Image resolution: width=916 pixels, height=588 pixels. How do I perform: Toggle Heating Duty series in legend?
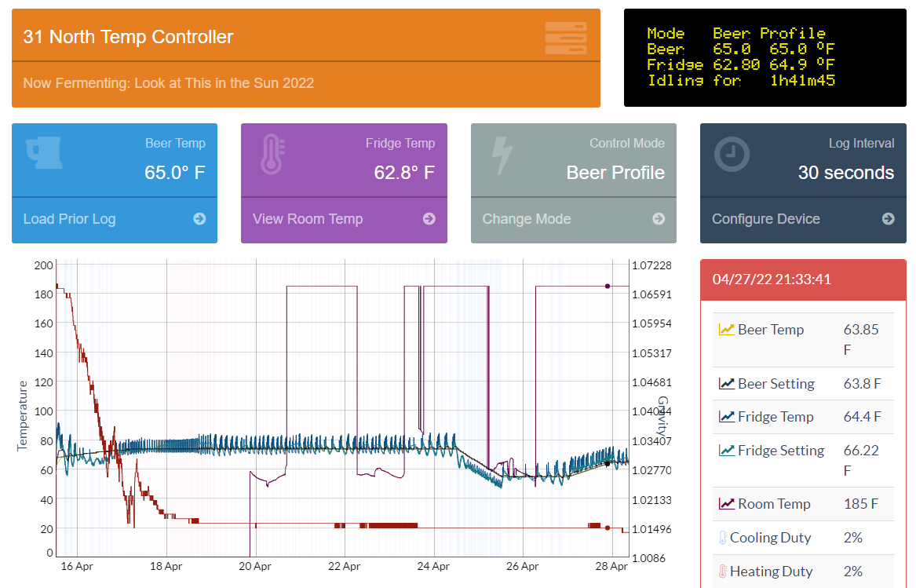click(771, 571)
